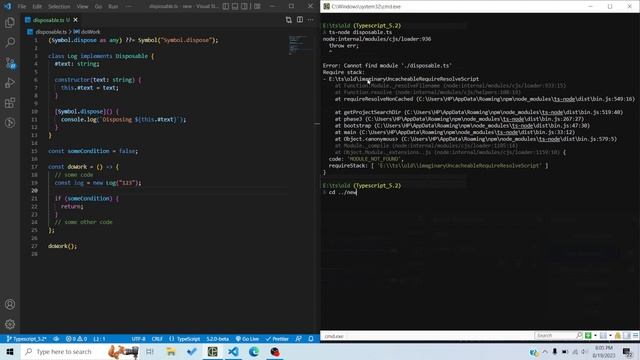
Task: Open the View menu
Action: pos(82,7)
